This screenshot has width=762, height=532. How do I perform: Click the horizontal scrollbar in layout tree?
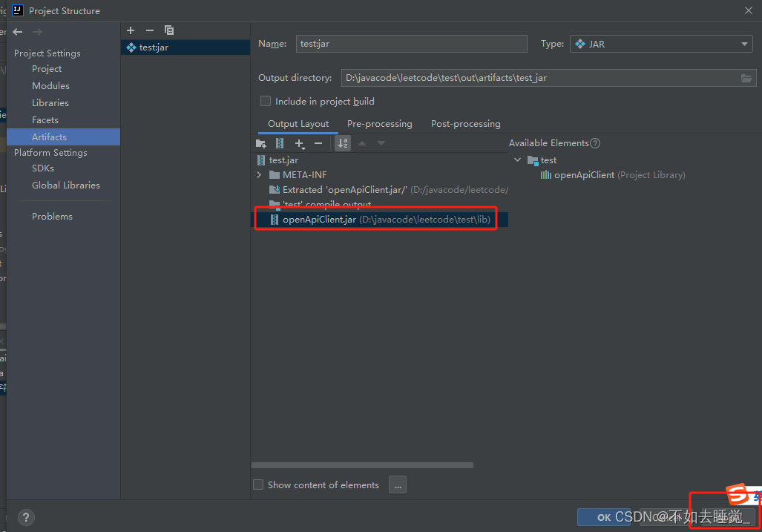point(363,465)
